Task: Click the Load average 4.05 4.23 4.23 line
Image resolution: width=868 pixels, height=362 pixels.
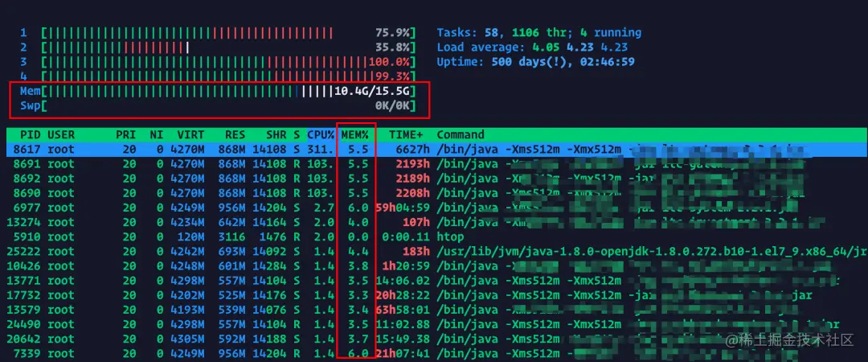Action: tap(533, 47)
